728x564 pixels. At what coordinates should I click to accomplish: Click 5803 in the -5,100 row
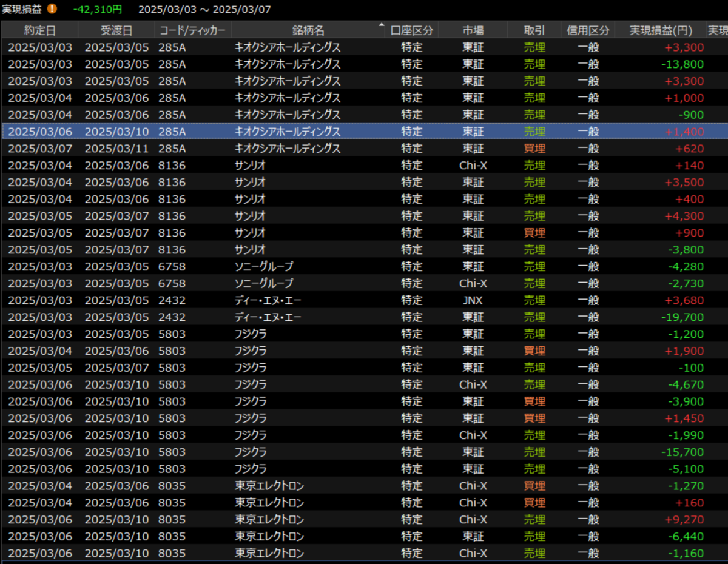172,469
